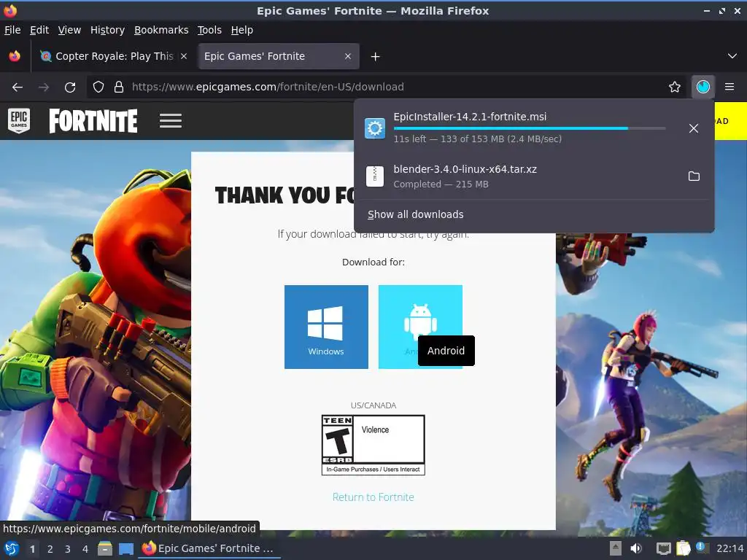
Task: Show blender tarball in folder
Action: (x=694, y=176)
